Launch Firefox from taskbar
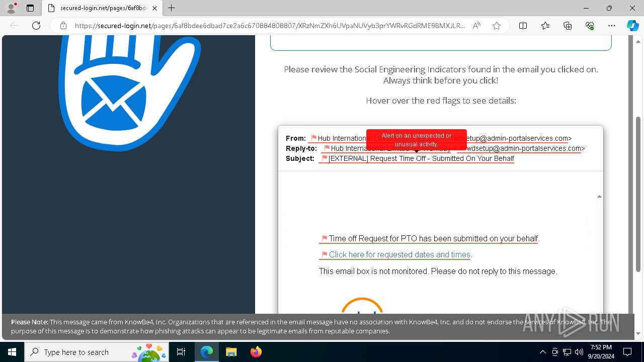Screen dimensions: 644x362 256,352
